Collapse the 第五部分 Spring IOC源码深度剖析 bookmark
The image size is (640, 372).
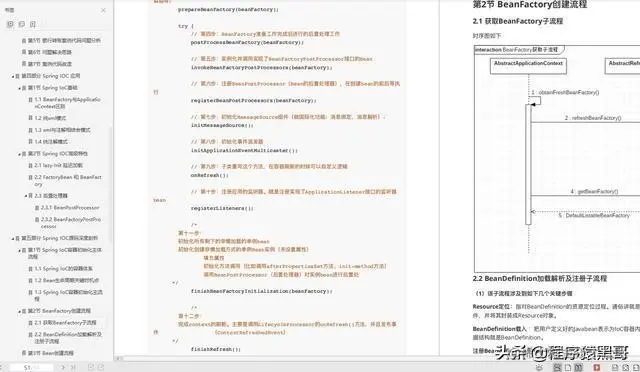13,238
